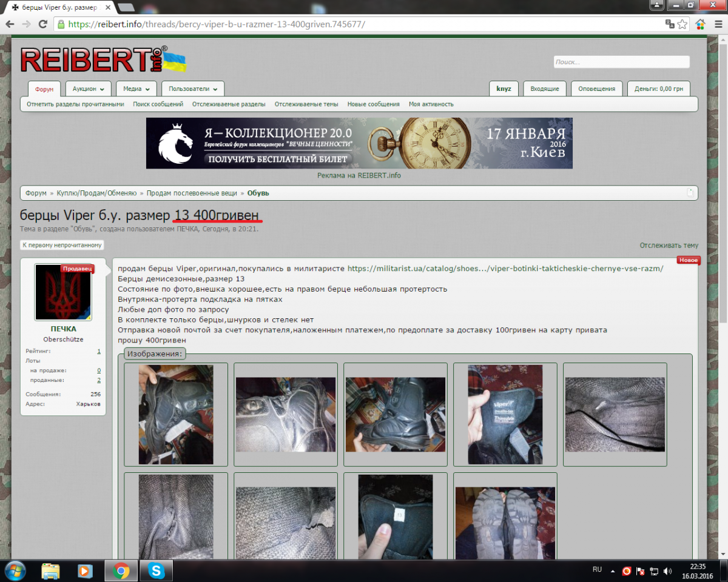The width and height of the screenshot is (728, 582).
Task: Open Моя активность link
Action: point(431,104)
